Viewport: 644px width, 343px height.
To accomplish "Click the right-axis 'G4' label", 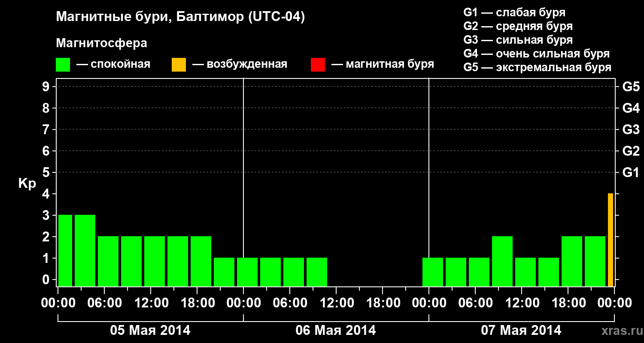I will pyautogui.click(x=631, y=108).
